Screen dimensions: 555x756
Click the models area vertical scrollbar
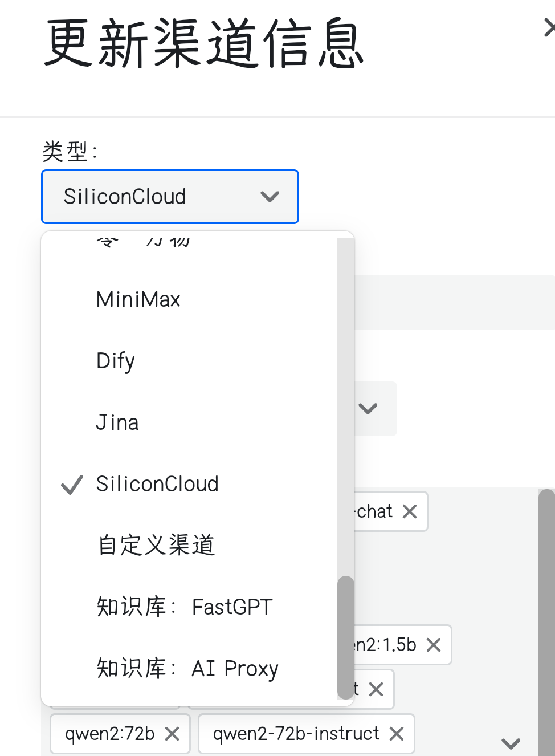click(x=546, y=622)
